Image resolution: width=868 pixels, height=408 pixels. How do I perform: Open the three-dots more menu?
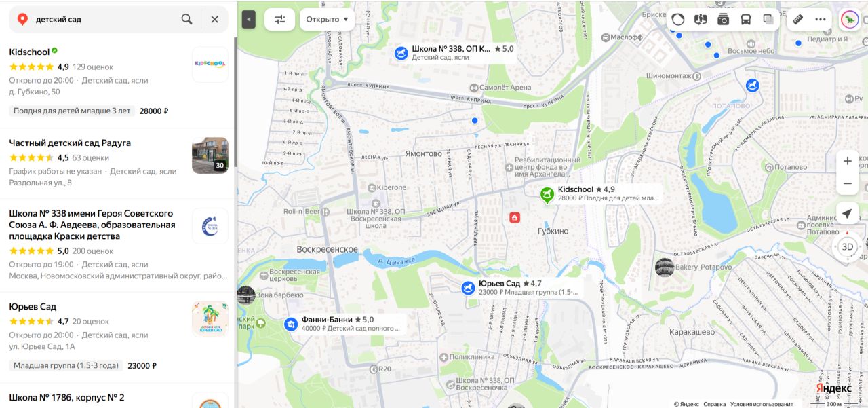click(x=821, y=19)
